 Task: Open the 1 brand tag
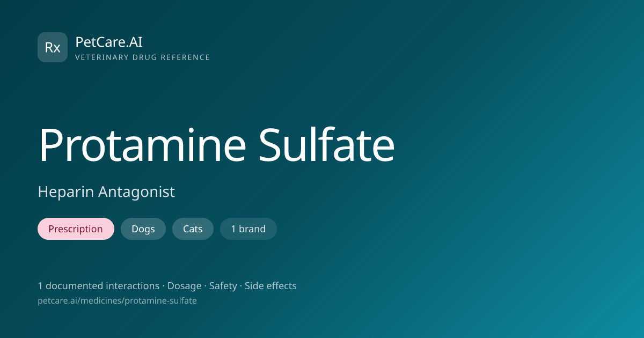[248, 229]
